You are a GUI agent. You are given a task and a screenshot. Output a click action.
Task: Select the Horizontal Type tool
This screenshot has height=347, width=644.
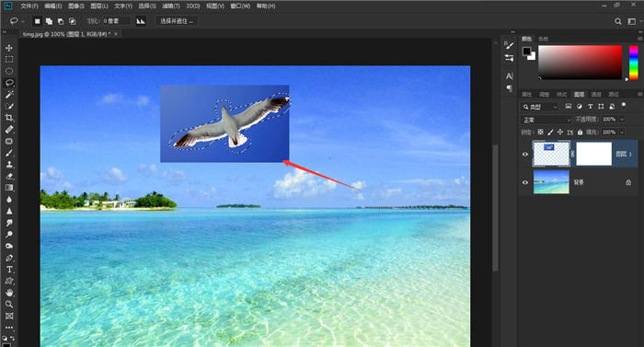tap(9, 270)
